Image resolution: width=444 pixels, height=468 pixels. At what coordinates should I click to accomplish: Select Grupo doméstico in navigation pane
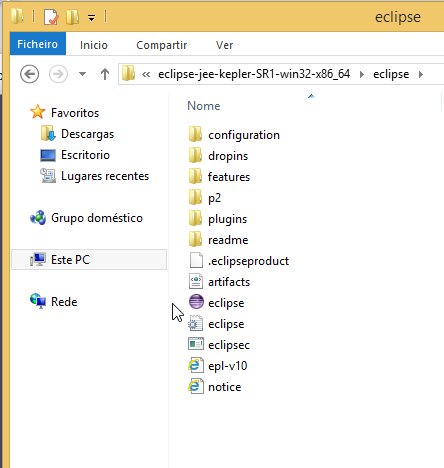pyautogui.click(x=97, y=218)
